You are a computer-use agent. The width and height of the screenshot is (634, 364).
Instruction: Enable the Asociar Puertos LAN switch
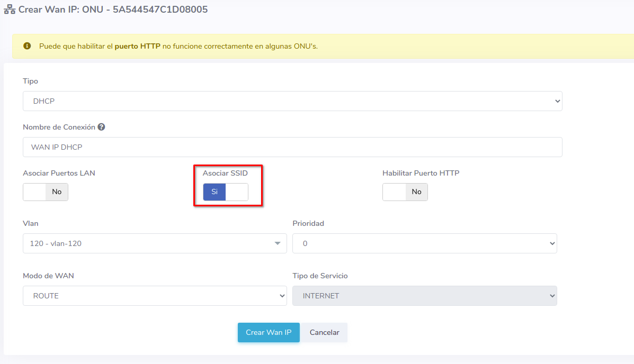(46, 192)
